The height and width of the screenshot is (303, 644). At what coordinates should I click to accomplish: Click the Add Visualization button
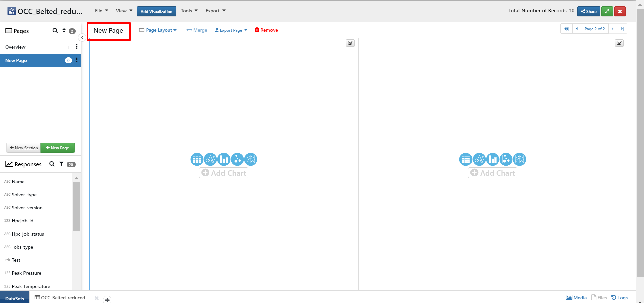pyautogui.click(x=156, y=11)
